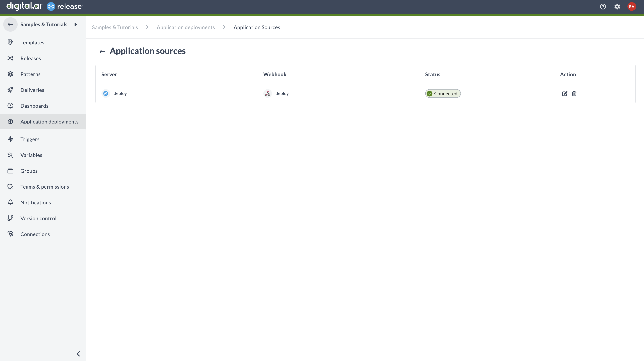Screen dimensions: 644x361
Task: Click the Application deployments sidebar icon
Action: (x=11, y=122)
